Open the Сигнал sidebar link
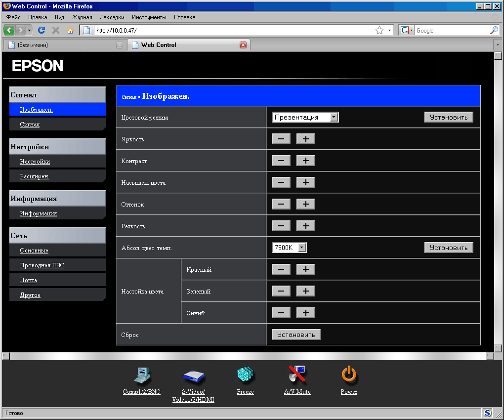Screen dimensions: 504x420 point(30,125)
